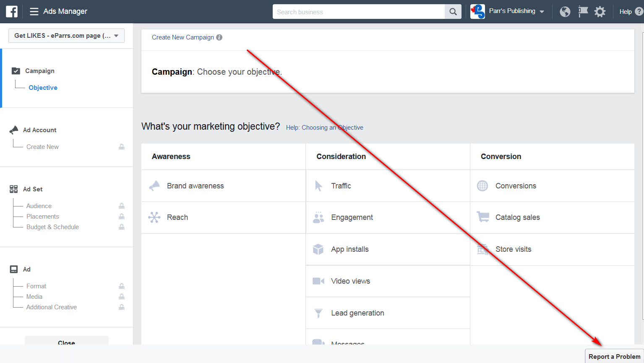Choose the Brand awareness objective
Viewport: 644px width, 363px height.
[224, 186]
